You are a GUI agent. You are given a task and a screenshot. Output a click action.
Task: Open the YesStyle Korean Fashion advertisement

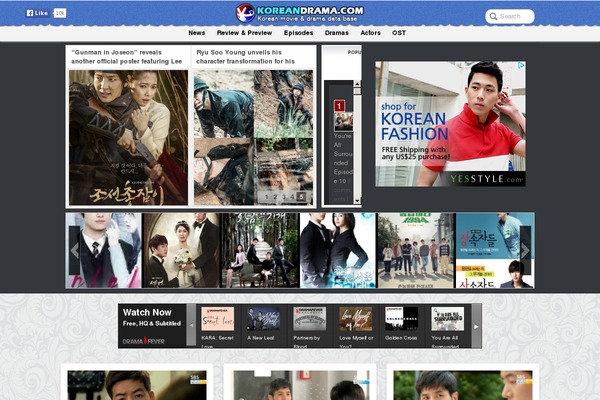(450, 124)
